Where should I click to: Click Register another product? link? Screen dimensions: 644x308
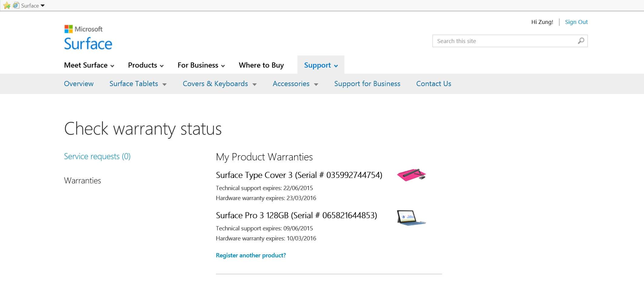tap(251, 255)
